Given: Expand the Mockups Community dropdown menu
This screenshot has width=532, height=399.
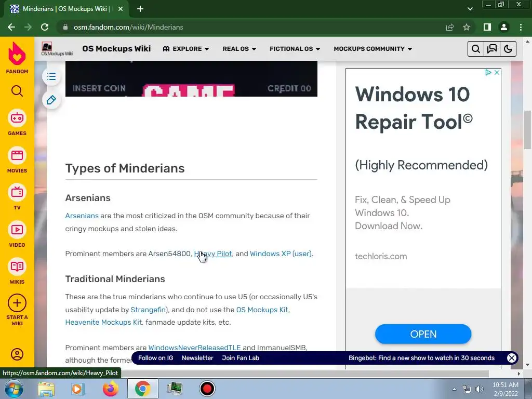Looking at the screenshot, I should (x=373, y=49).
